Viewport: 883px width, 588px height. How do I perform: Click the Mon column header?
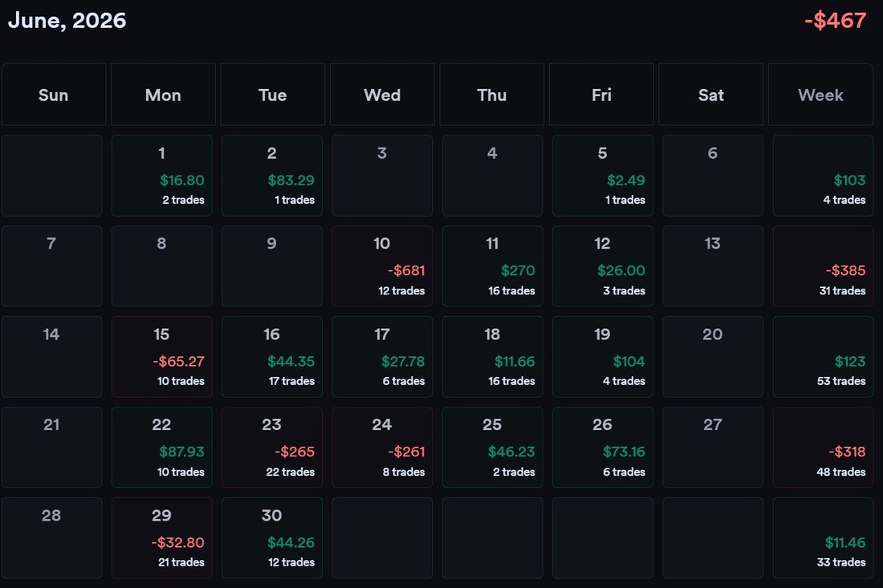coord(163,95)
